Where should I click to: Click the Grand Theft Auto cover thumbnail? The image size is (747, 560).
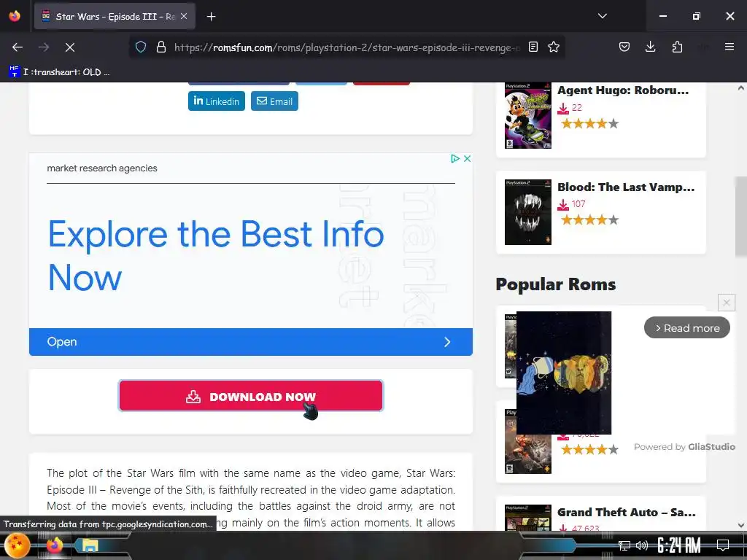click(528, 518)
